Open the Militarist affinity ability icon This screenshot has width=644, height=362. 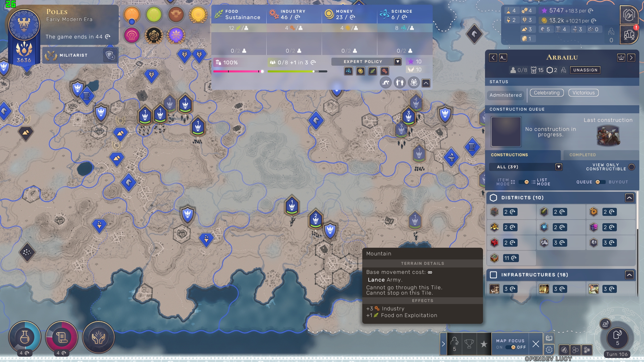pos(110,55)
